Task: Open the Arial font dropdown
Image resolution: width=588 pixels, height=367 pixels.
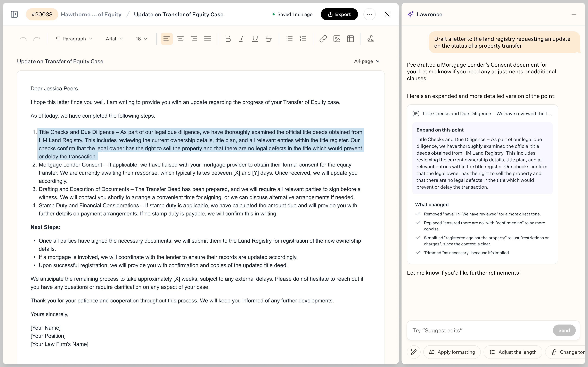Action: click(114, 39)
